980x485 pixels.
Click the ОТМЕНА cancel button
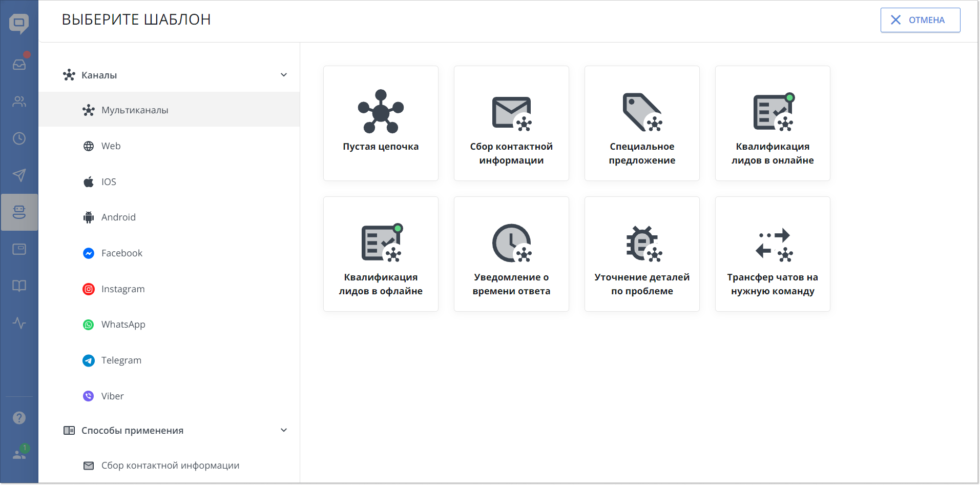click(920, 20)
